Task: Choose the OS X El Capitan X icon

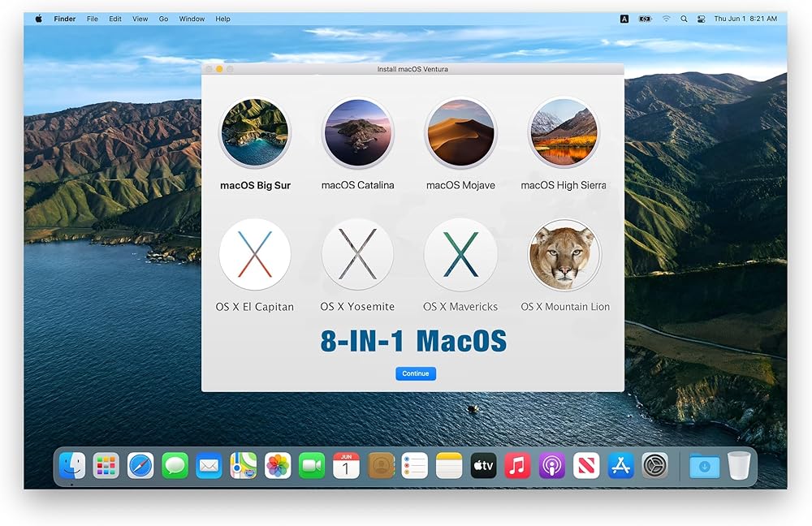Action: click(x=255, y=254)
